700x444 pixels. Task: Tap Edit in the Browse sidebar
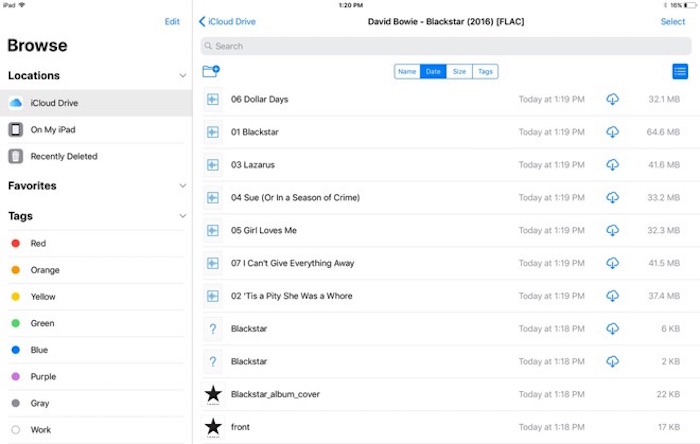(x=172, y=21)
